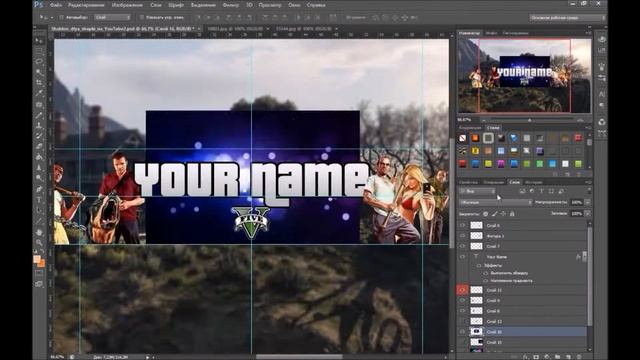Select the Path Selection tool
The width and height of the screenshot is (640, 360).
[x=39, y=211]
